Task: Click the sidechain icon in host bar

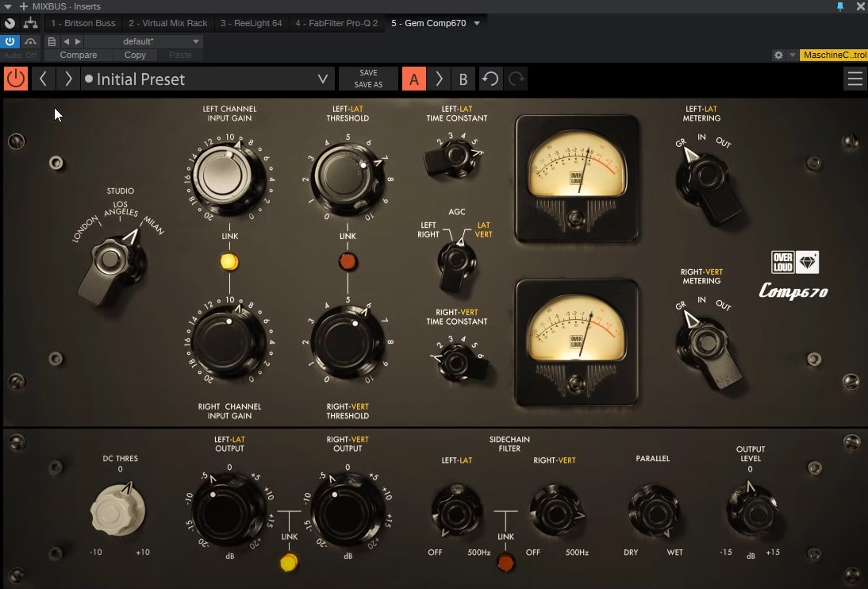Action: click(30, 41)
